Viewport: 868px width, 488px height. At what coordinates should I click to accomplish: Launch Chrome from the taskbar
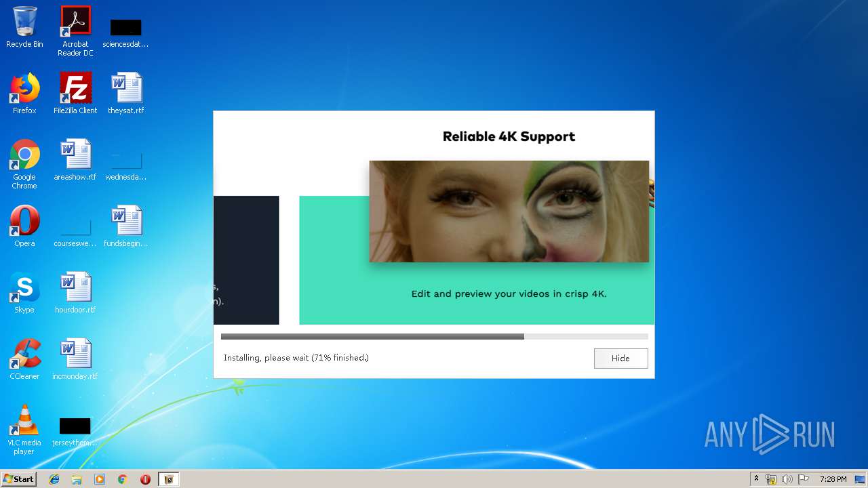122,479
